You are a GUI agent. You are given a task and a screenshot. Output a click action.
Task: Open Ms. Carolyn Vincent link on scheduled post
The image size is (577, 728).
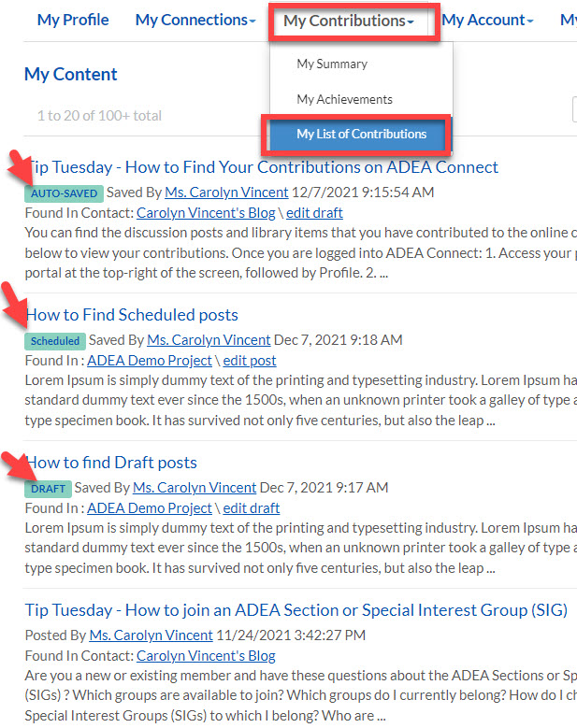click(x=209, y=340)
